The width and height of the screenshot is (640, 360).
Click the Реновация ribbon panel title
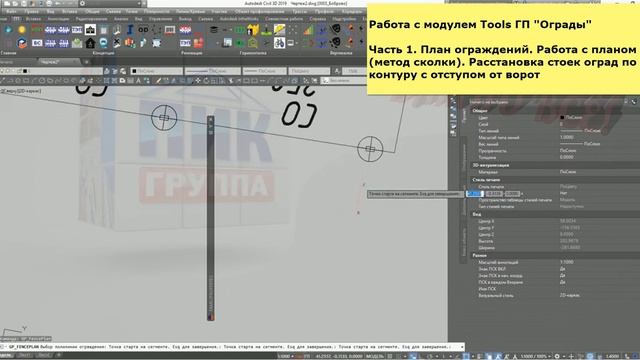[x=191, y=53]
